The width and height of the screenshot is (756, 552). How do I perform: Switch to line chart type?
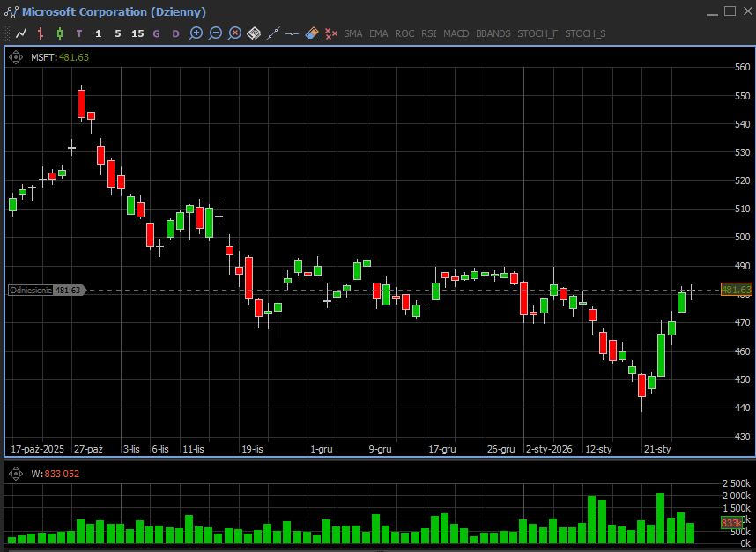coord(21,33)
